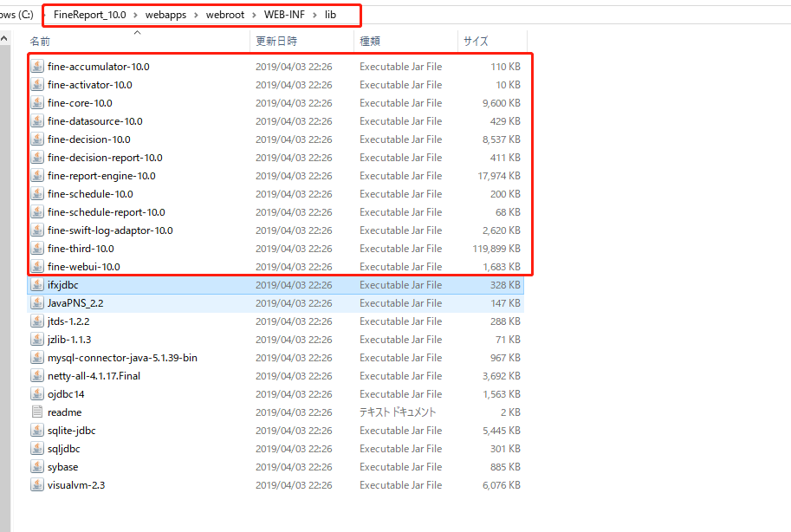Click the 9,600 KB size value
The height and width of the screenshot is (532, 791).
pos(502,103)
